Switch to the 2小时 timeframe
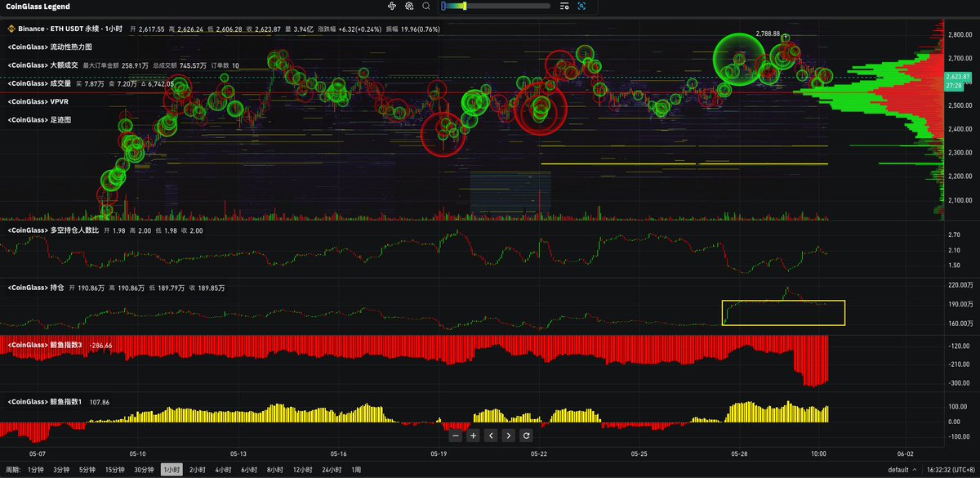Viewport: 980px width, 478px height. [x=197, y=470]
